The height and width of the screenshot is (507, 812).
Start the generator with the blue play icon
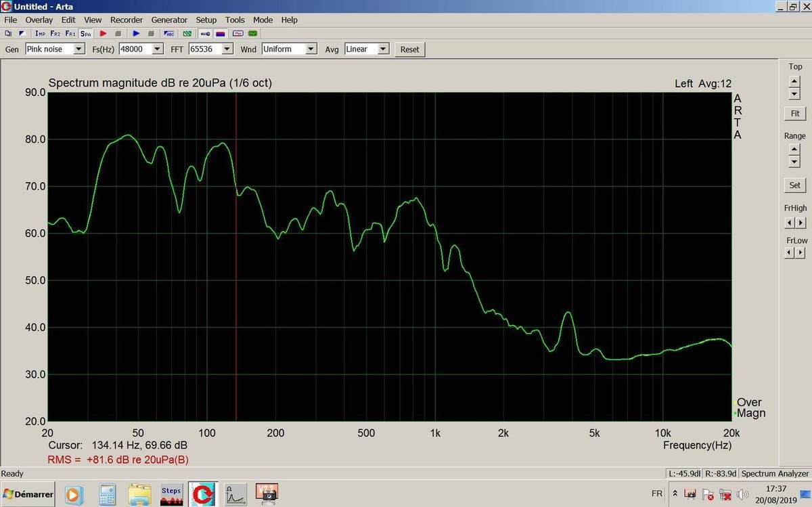(x=136, y=33)
